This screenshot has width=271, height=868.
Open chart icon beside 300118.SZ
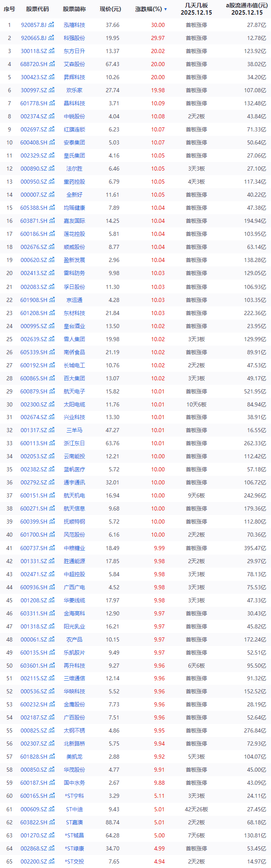click(52, 51)
